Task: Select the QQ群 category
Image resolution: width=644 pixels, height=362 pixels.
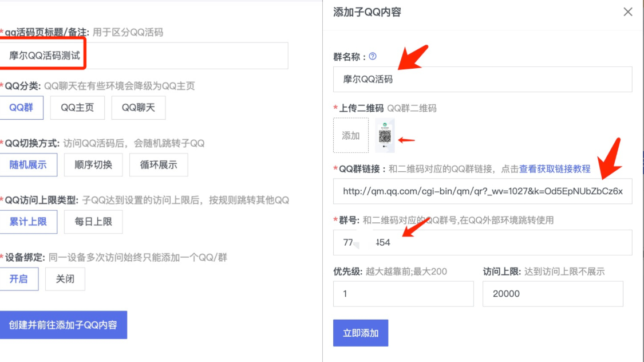Action: coord(22,108)
